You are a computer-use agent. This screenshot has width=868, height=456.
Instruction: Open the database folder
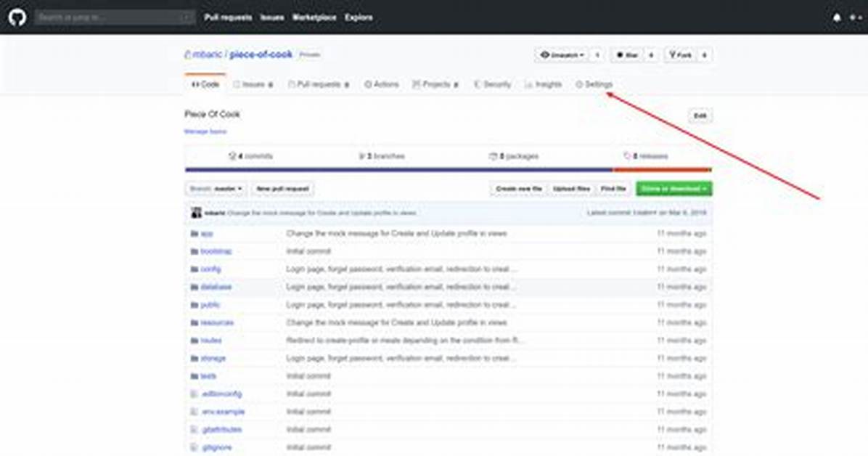click(216, 287)
